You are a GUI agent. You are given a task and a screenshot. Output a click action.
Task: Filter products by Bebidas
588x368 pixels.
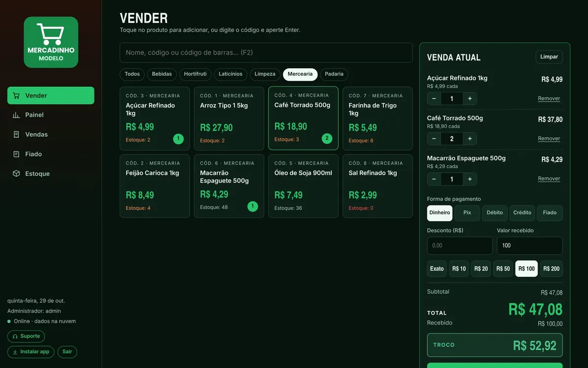[162, 74]
